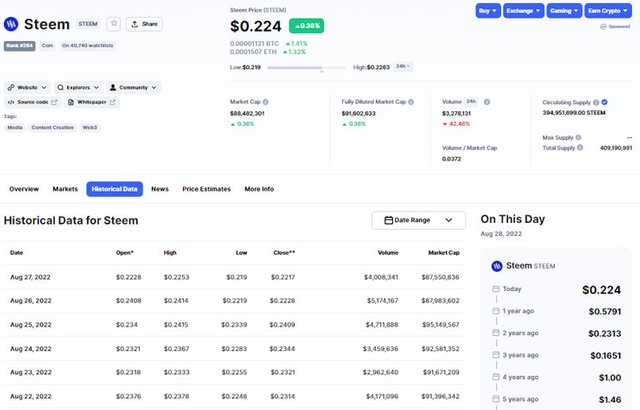Select the Content Creation tag

pos(53,127)
